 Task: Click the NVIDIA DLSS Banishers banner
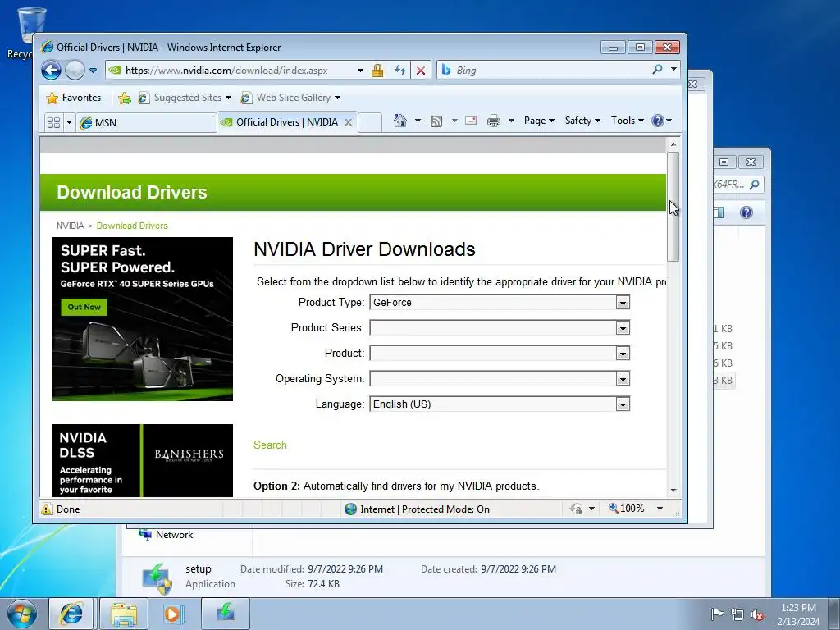143,461
